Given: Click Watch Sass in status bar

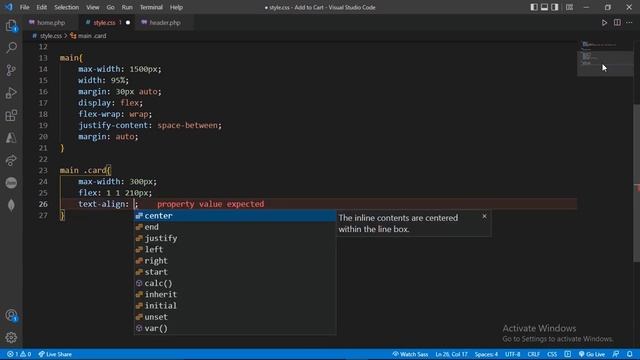Looking at the screenshot, I should pos(410,354).
